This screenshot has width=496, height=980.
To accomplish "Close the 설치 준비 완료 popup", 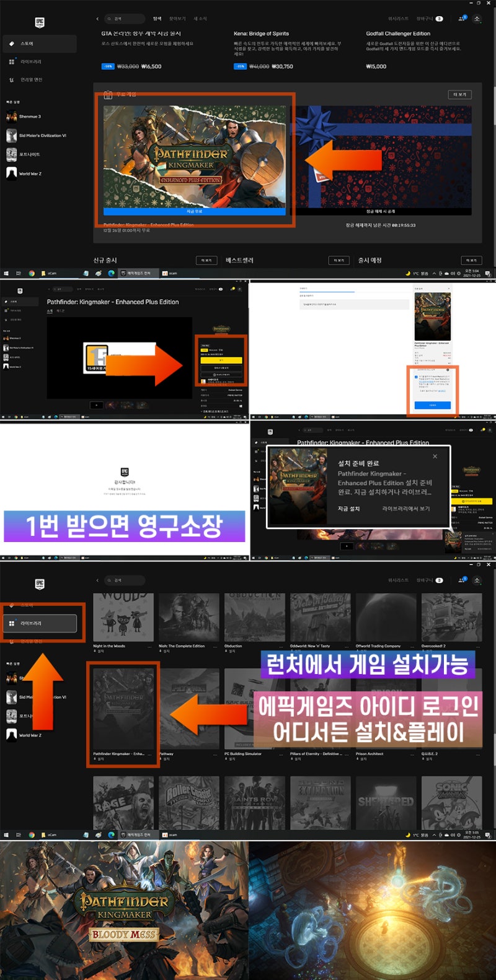I will [x=435, y=457].
